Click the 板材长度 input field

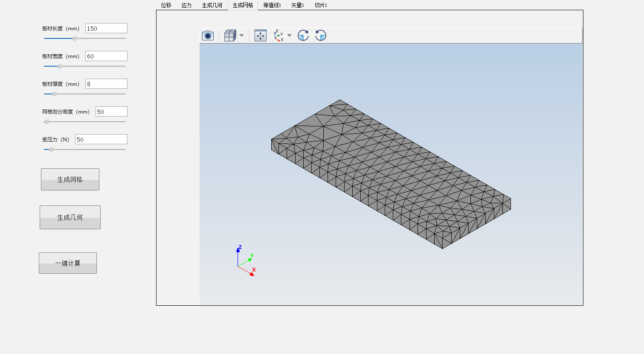pyautogui.click(x=106, y=28)
